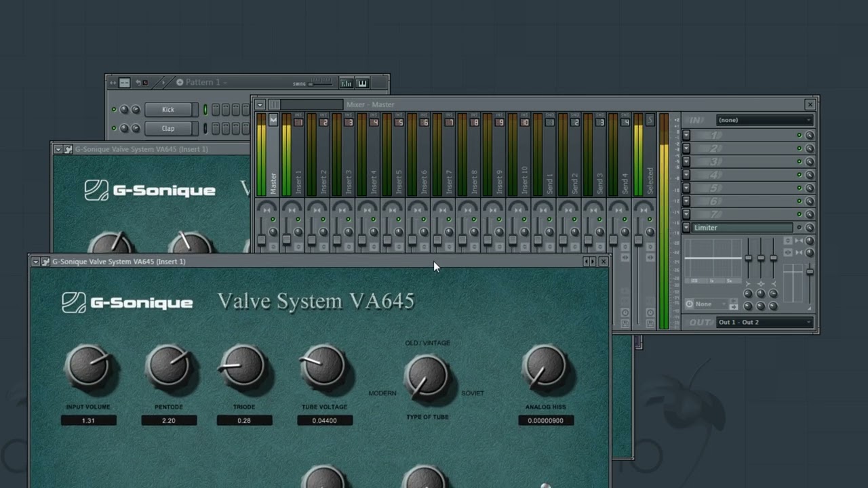The height and width of the screenshot is (488, 868).
Task: Select empty effect slot 2
Action: [x=742, y=148]
